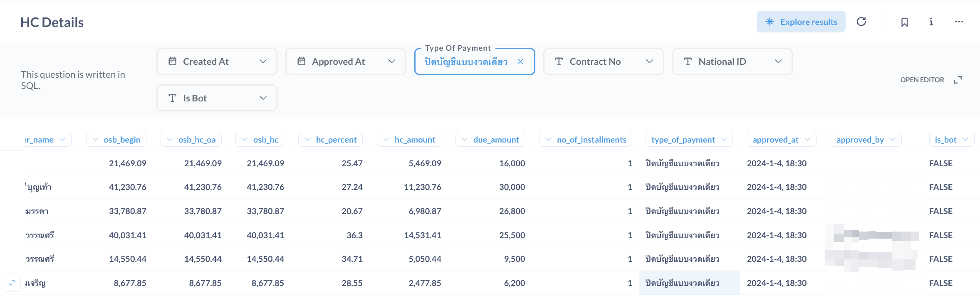Click the calendar icon in Approved At
Viewport: 980px width, 296px height.
click(302, 62)
